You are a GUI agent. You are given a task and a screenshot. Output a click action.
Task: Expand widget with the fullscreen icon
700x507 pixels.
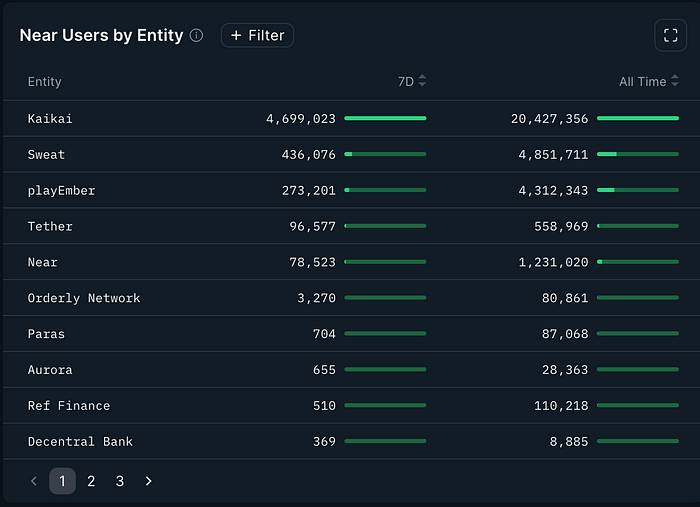[670, 35]
